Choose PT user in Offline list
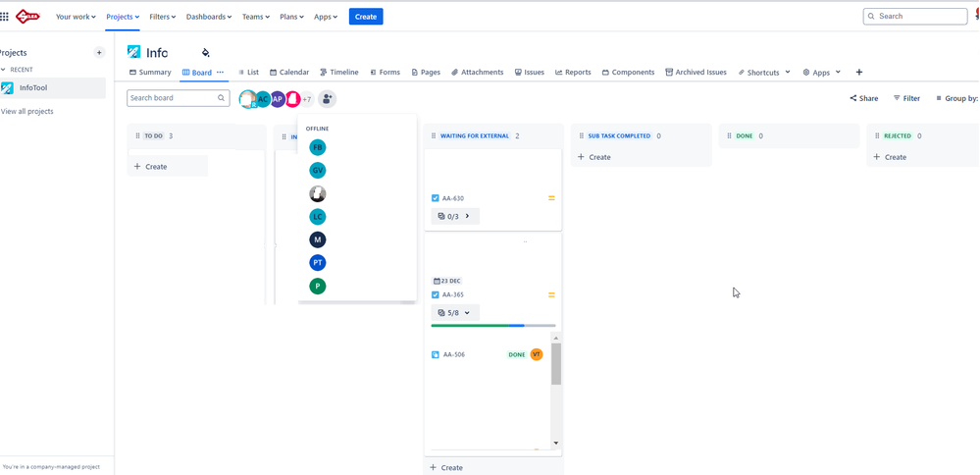This screenshot has height=475, width=980. point(318,262)
